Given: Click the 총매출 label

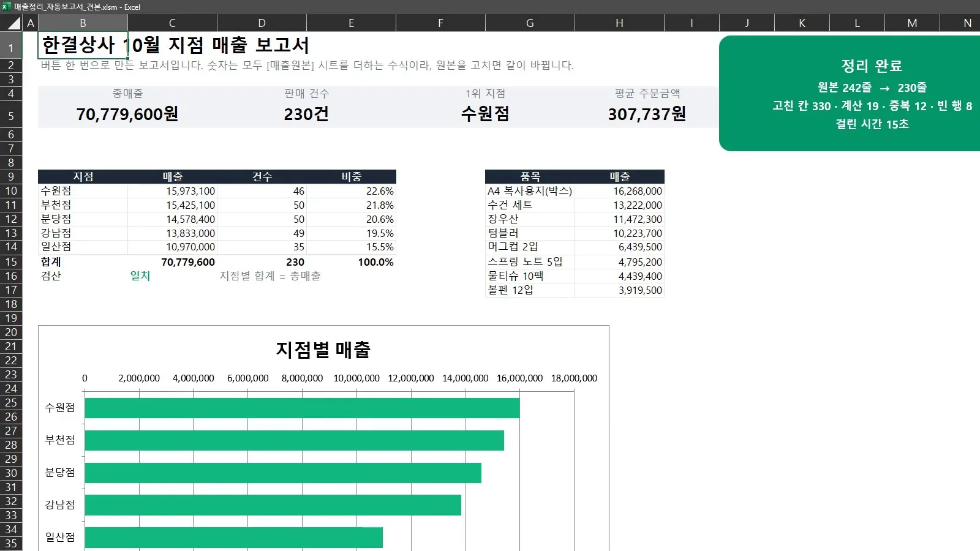Looking at the screenshot, I should [x=127, y=94].
